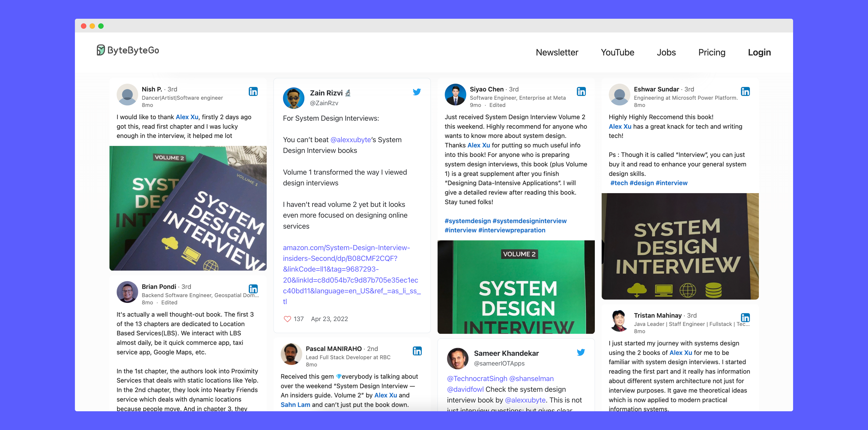Click Zain Rizvi's profile avatar

(x=293, y=98)
